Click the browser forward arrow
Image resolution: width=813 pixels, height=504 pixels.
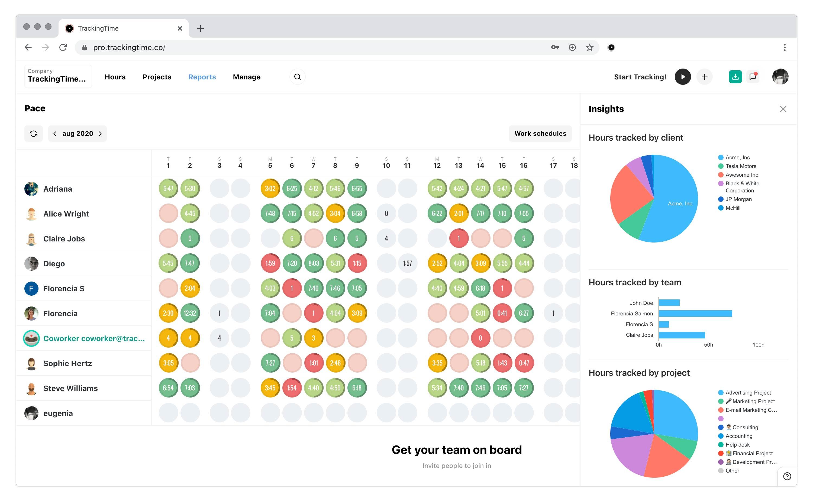[x=46, y=47]
